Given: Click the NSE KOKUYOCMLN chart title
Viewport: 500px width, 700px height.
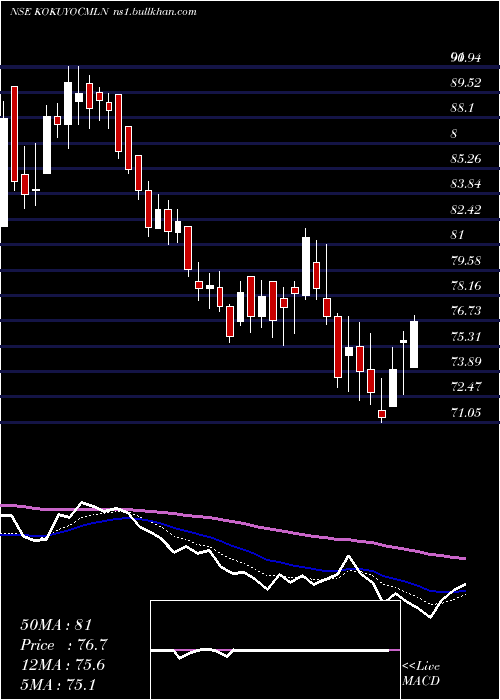Looking at the screenshot, I should point(103,12).
